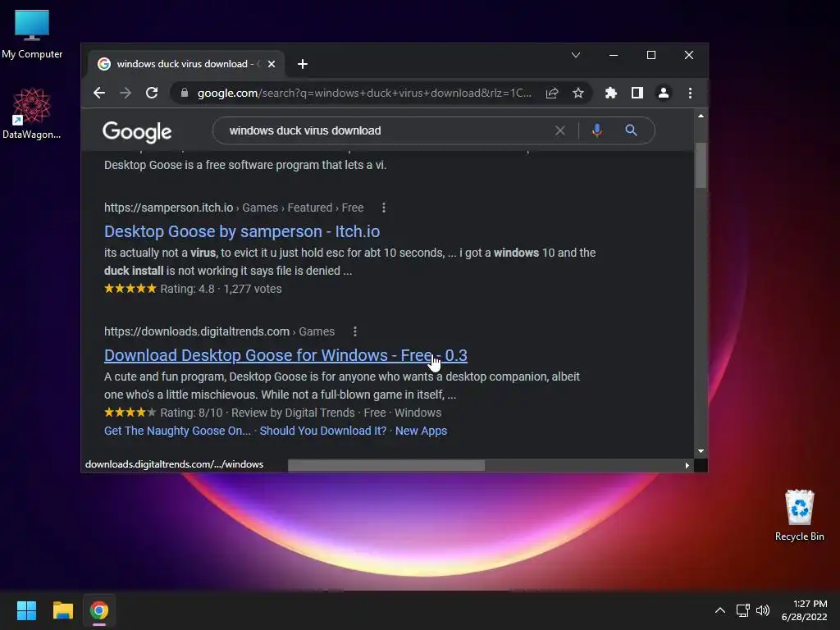Viewport: 840px width, 630px height.
Task: Click the https://samperson.itch.io breadcrumb URL
Action: click(169, 208)
